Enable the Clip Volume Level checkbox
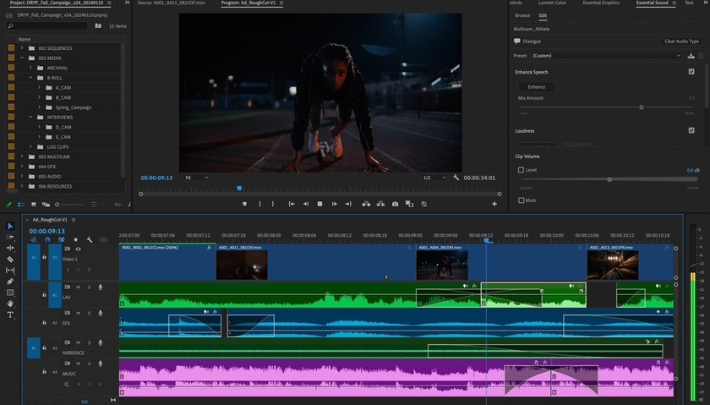 521,170
